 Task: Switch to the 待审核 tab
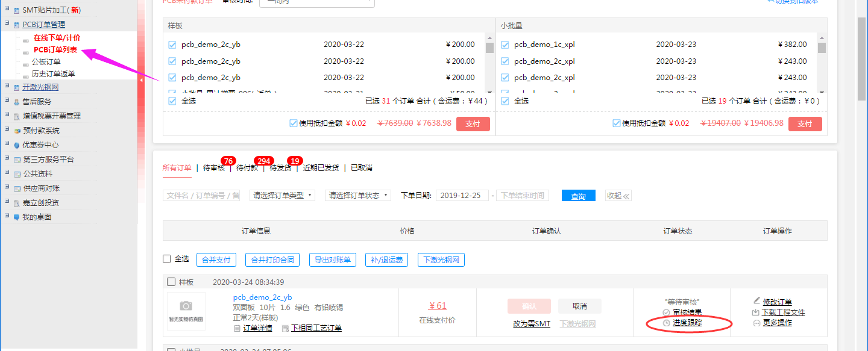pyautogui.click(x=214, y=168)
